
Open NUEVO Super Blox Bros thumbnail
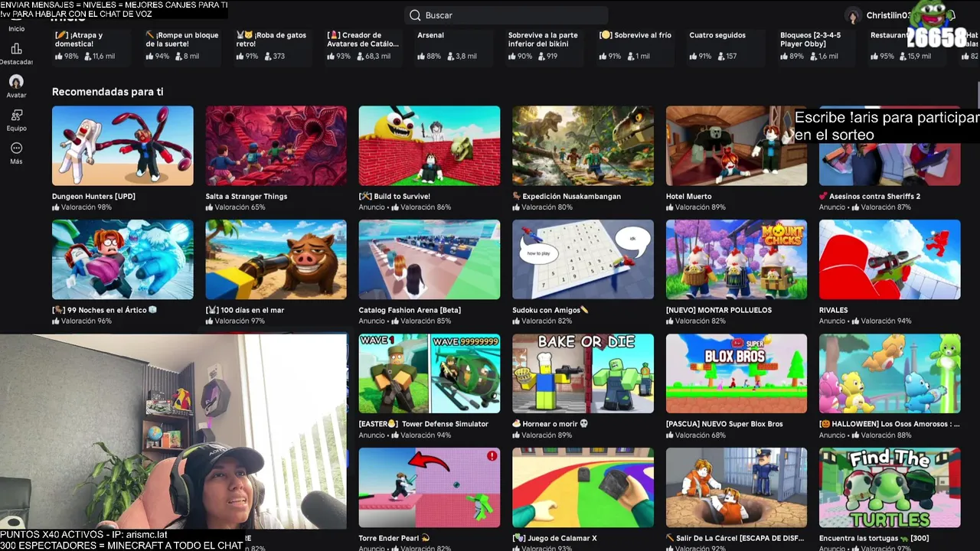pyautogui.click(x=737, y=373)
